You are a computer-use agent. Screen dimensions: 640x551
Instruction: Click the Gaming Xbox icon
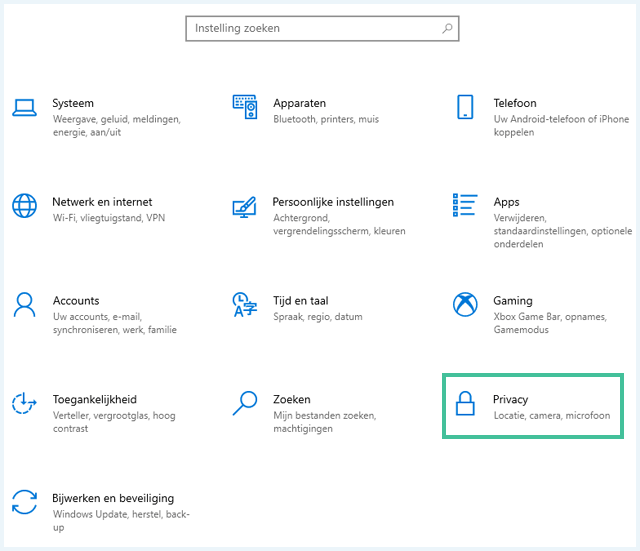tap(465, 304)
